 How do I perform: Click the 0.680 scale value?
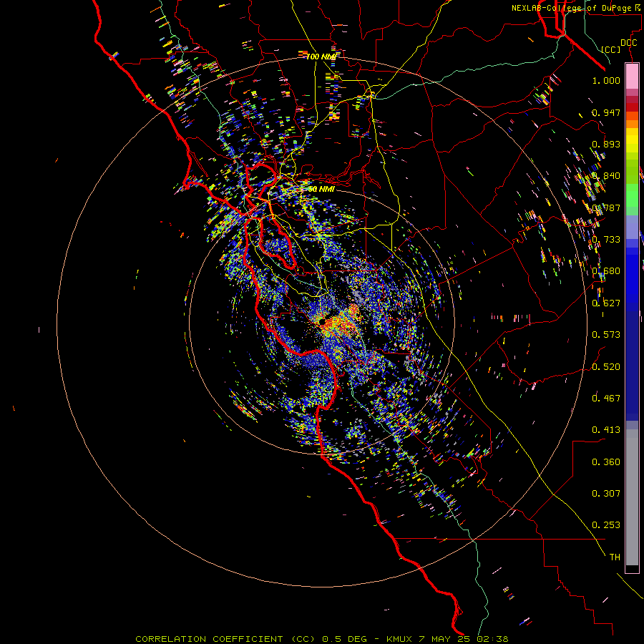point(606,271)
